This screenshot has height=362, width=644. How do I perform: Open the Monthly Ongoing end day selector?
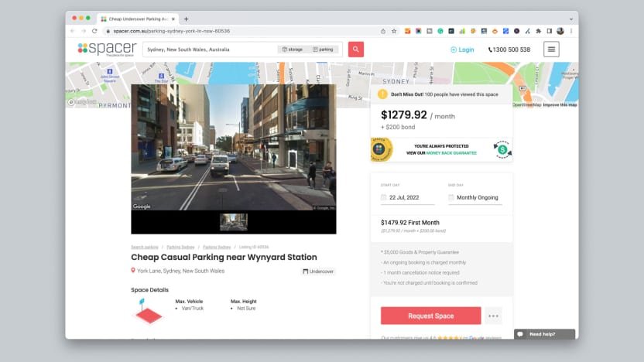(x=474, y=197)
